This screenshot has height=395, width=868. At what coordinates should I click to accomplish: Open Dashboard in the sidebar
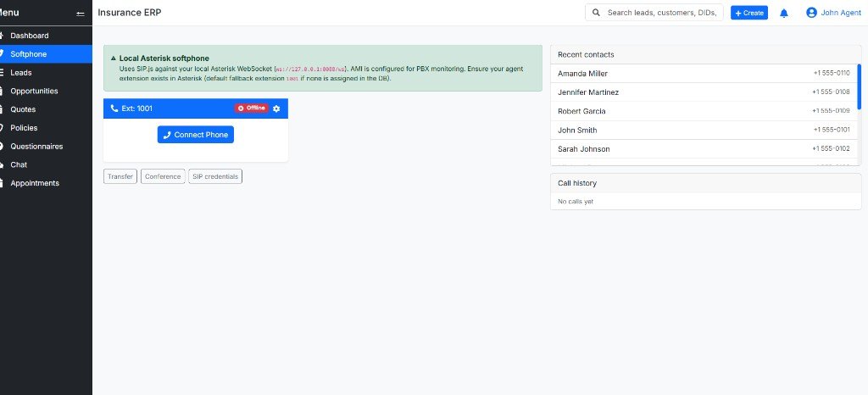46,36
